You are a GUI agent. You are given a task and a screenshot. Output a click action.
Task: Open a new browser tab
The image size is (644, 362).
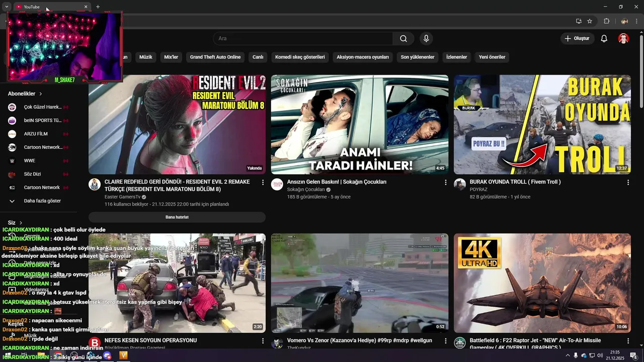point(98,7)
